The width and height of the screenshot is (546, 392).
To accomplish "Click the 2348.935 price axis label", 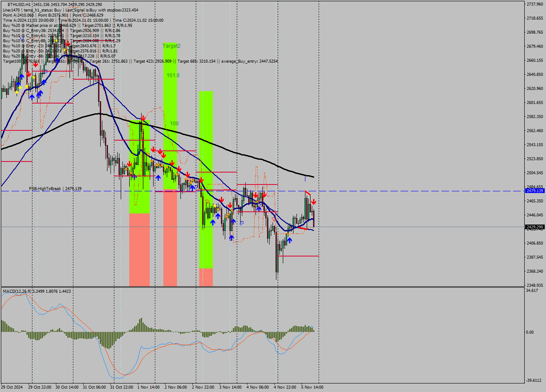I will [534, 285].
